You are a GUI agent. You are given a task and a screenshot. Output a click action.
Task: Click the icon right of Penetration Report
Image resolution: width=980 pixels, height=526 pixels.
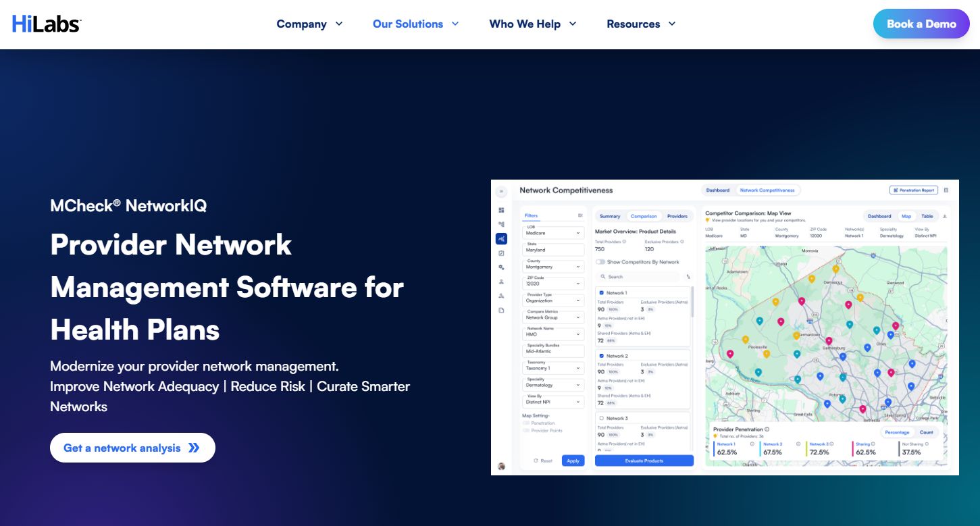point(946,190)
